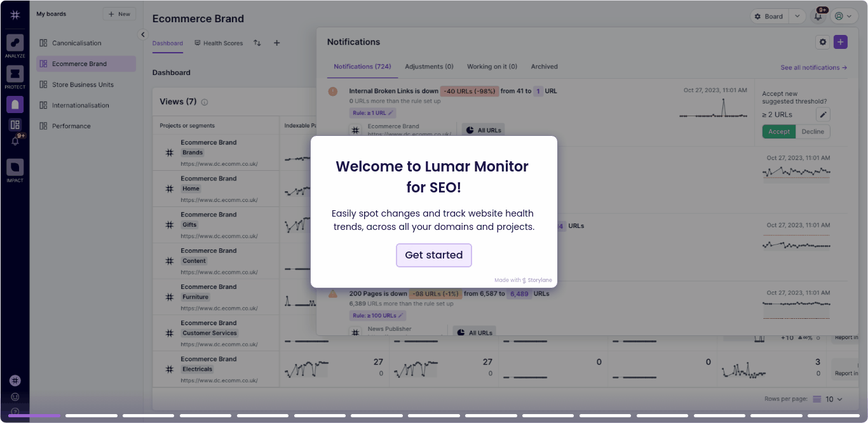Viewport: 868px width, 423px height.
Task: Click Ecommerce Brand Brands segment row
Action: point(216,152)
